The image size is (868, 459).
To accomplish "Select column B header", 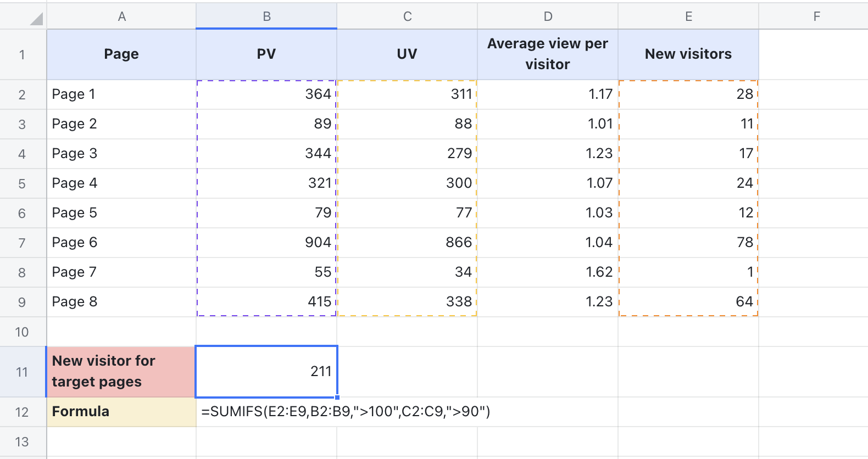I will 266,16.
